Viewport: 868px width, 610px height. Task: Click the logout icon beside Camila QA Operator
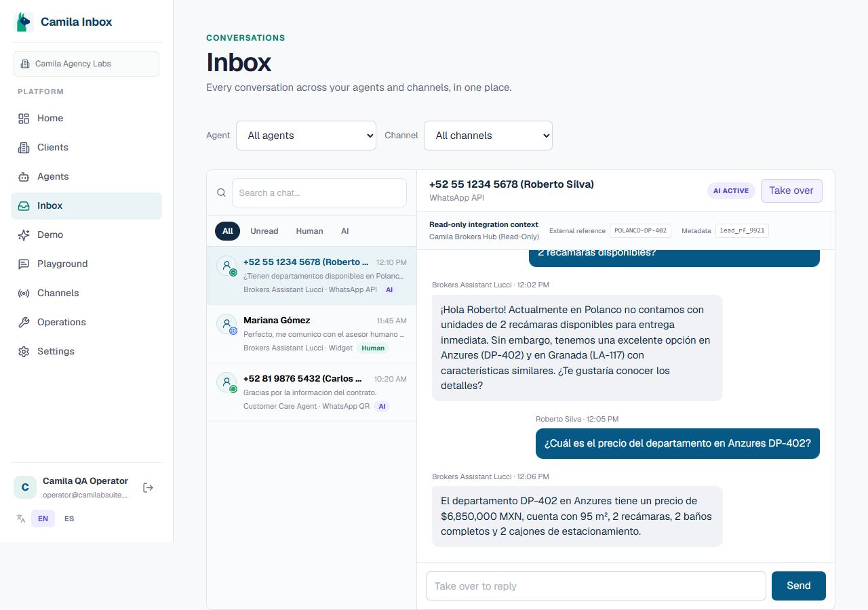(x=148, y=488)
